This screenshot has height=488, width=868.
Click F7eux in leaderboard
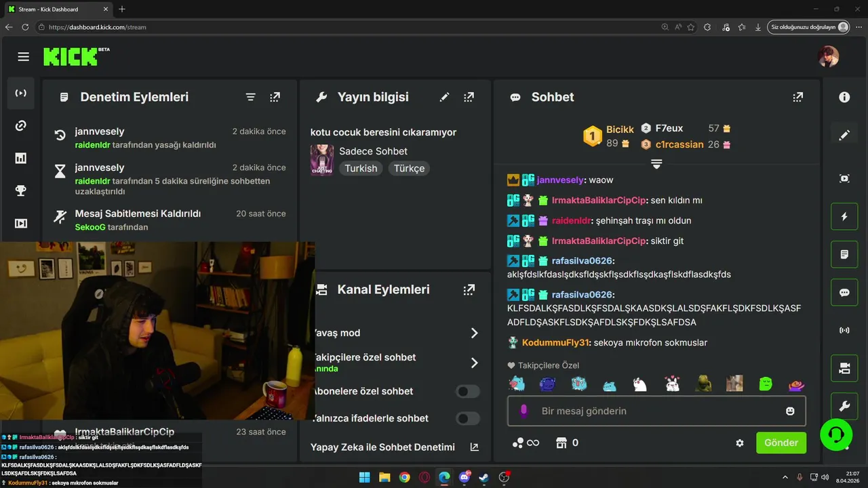click(x=669, y=128)
